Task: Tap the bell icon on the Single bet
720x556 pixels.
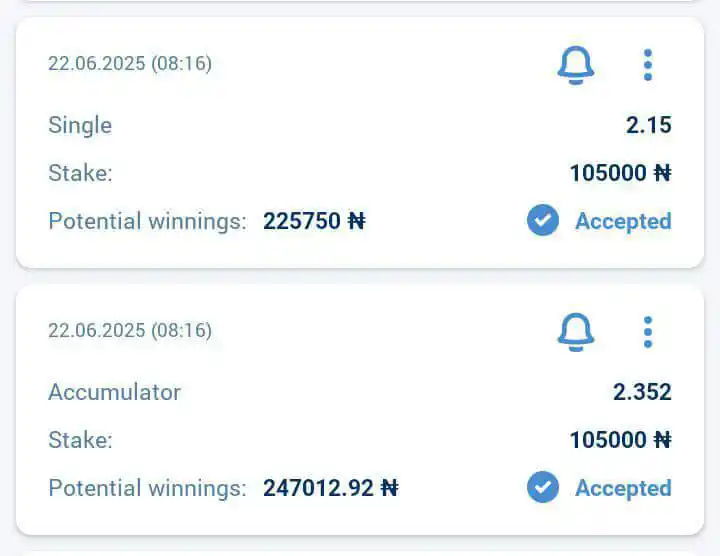Action: pos(576,65)
